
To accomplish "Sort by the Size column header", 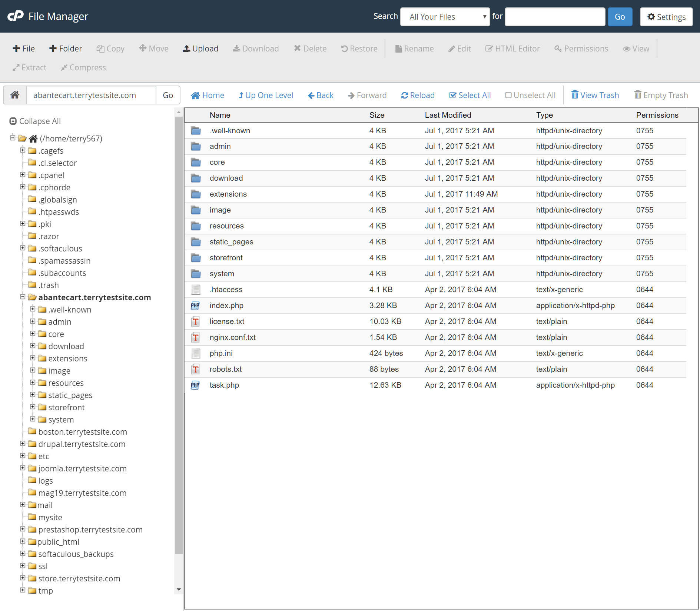I will [377, 115].
